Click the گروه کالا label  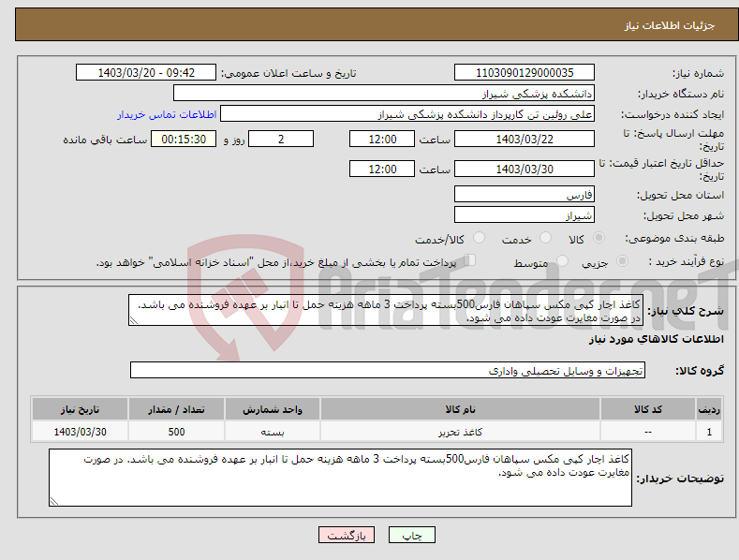click(x=700, y=371)
